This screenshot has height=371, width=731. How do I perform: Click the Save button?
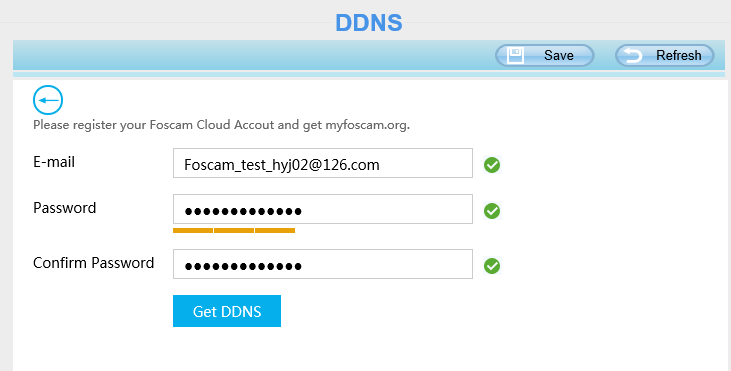545,55
